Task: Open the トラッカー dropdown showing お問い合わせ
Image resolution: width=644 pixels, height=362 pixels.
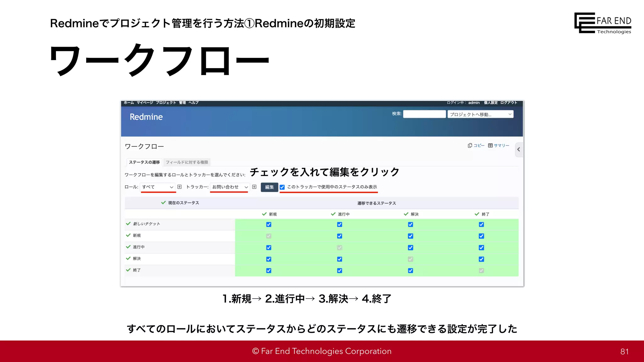Action: [x=230, y=187]
